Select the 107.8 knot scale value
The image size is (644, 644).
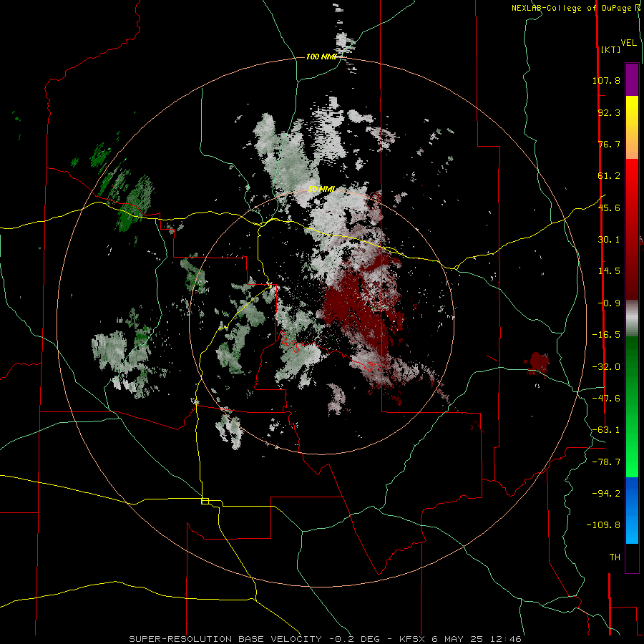coord(606,80)
